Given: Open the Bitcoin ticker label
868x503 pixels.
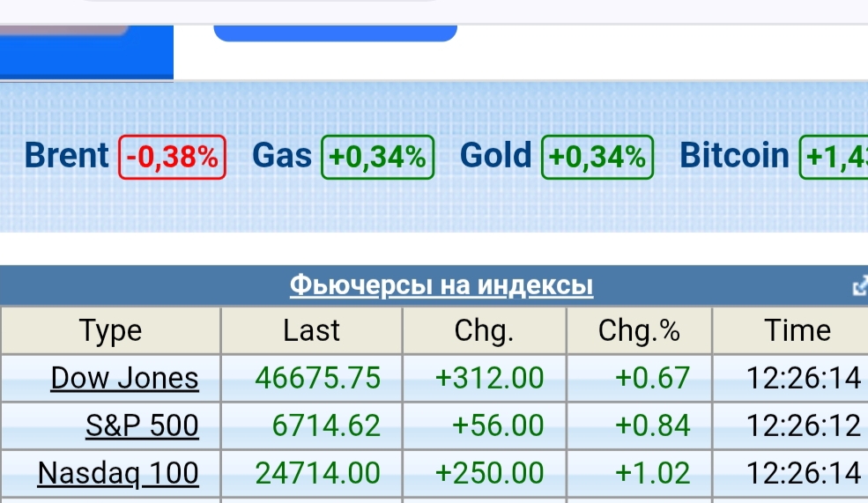Looking at the screenshot, I should coord(735,156).
